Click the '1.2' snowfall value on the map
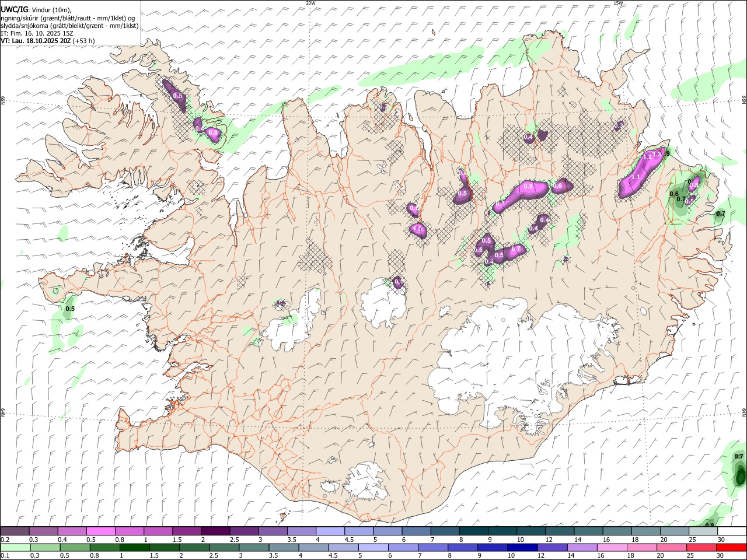 pos(647,157)
